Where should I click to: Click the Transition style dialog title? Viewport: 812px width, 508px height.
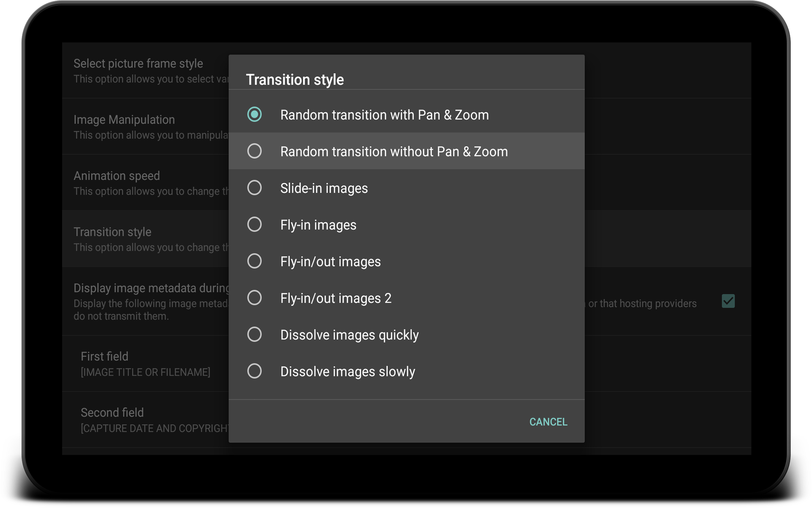click(295, 80)
